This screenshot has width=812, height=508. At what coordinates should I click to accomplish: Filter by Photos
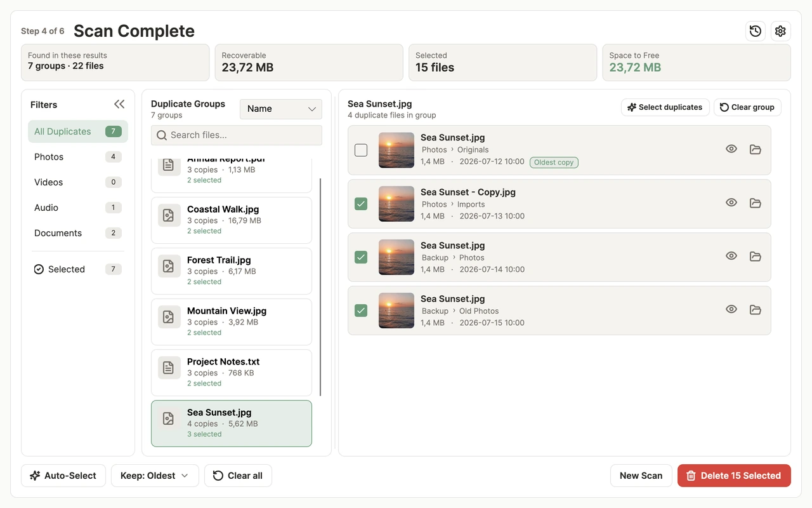(78, 157)
